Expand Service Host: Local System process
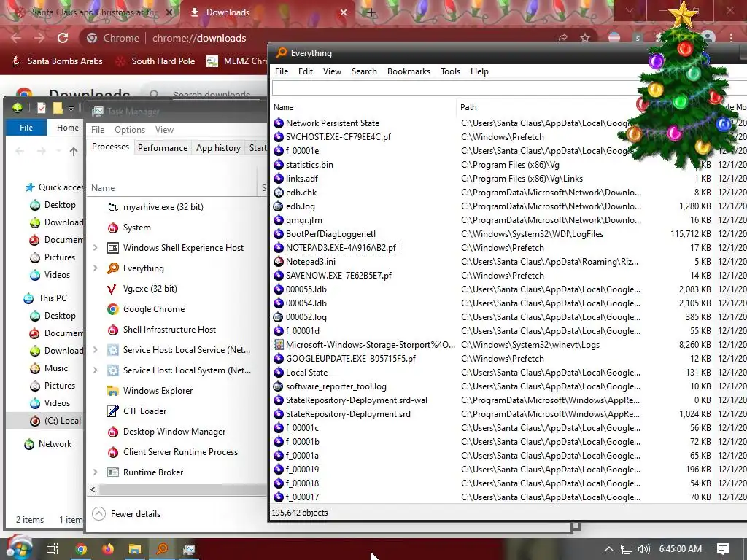747x560 pixels. click(96, 370)
